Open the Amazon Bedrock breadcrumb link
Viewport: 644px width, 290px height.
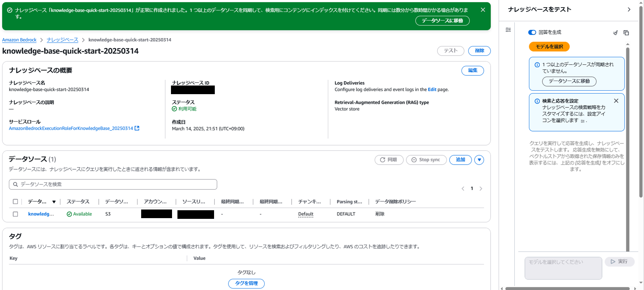[19, 40]
